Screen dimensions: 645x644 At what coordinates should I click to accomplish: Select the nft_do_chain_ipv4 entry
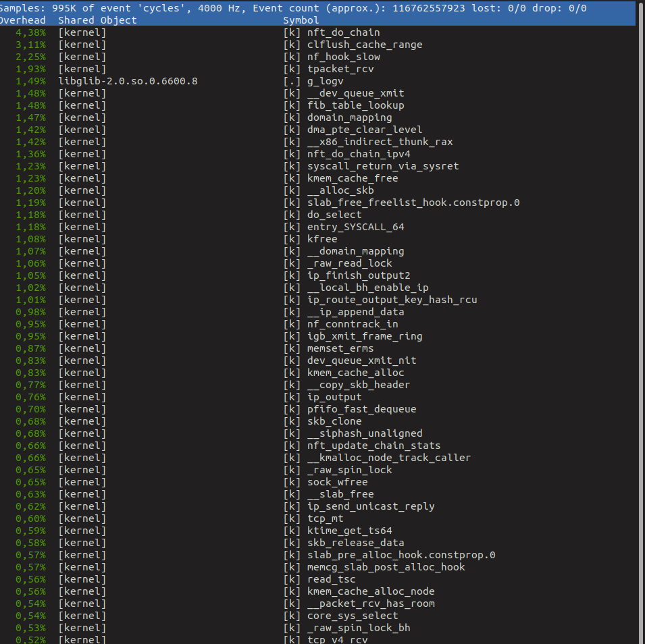coord(358,154)
